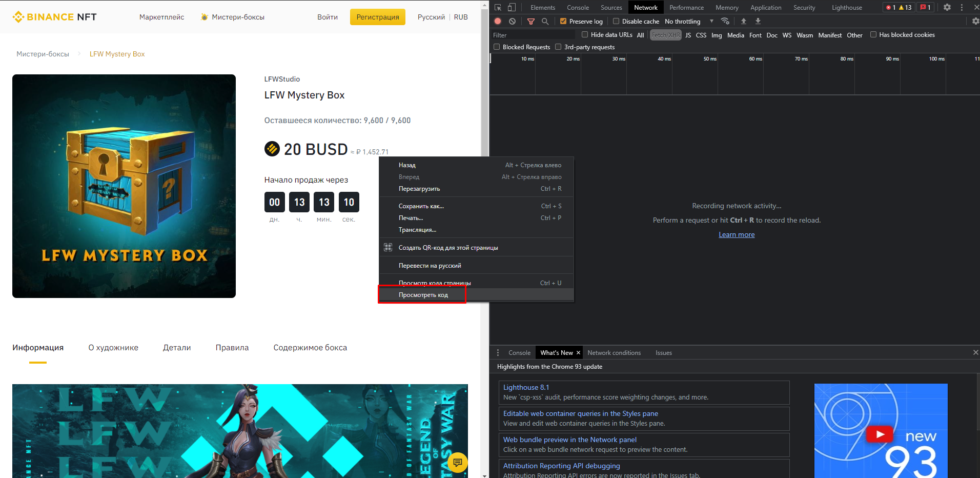Choose Перезагрузить in the context menu

476,189
